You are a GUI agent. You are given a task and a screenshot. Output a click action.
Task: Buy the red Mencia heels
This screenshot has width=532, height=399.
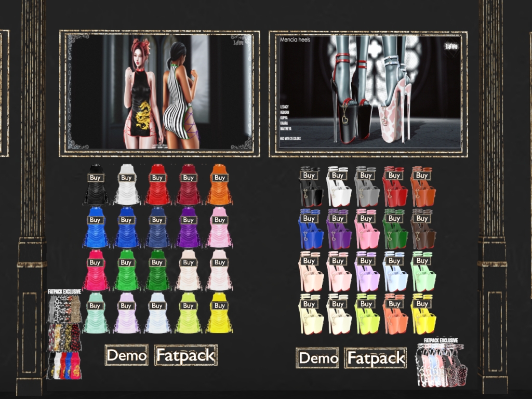pos(394,176)
